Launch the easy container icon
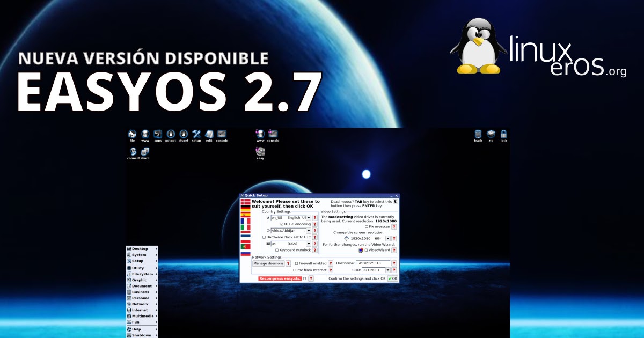 tap(261, 151)
